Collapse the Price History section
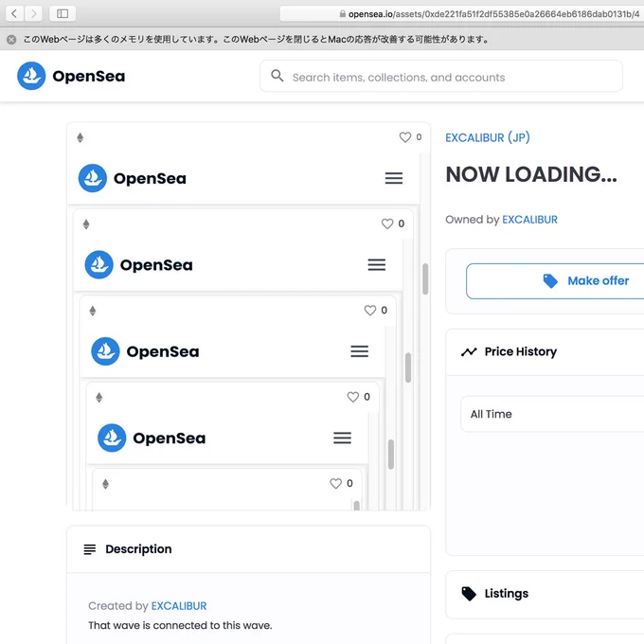The image size is (644, 644). (545, 352)
